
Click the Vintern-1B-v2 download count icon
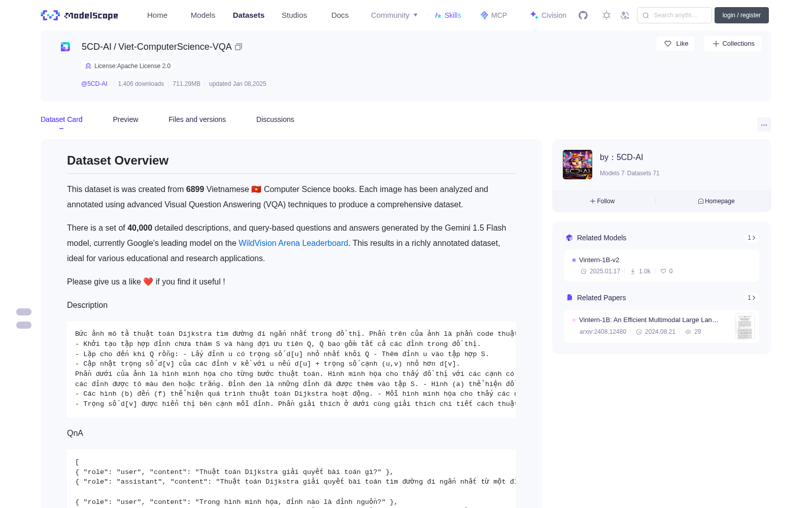click(x=633, y=271)
